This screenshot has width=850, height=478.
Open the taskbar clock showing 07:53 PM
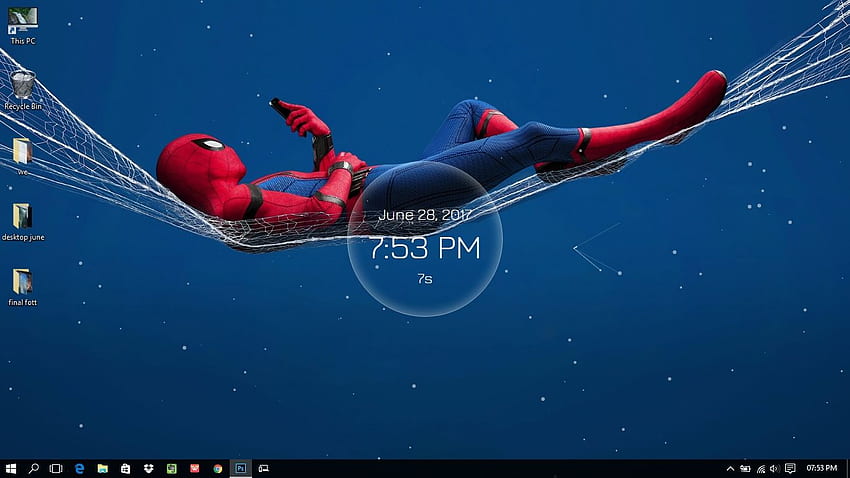click(821, 468)
